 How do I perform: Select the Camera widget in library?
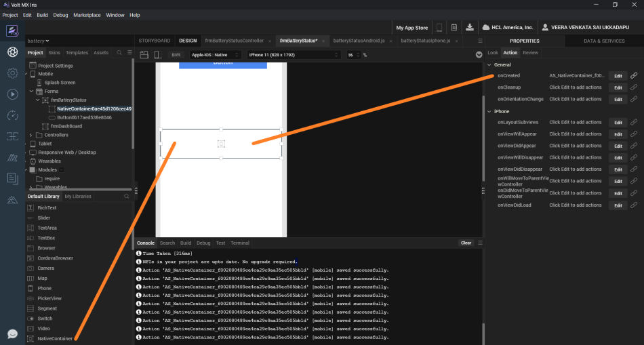(x=41, y=268)
